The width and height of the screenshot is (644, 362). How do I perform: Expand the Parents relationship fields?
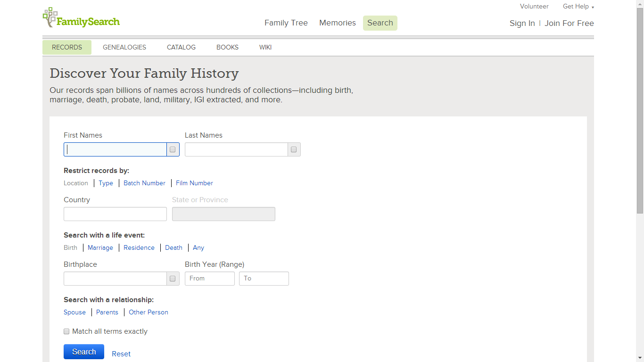point(107,312)
